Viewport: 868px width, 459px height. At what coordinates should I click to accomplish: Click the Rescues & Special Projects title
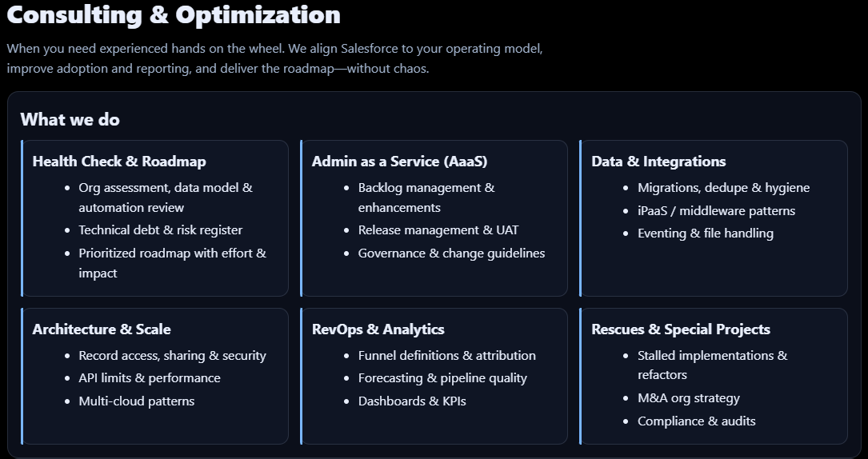point(680,329)
